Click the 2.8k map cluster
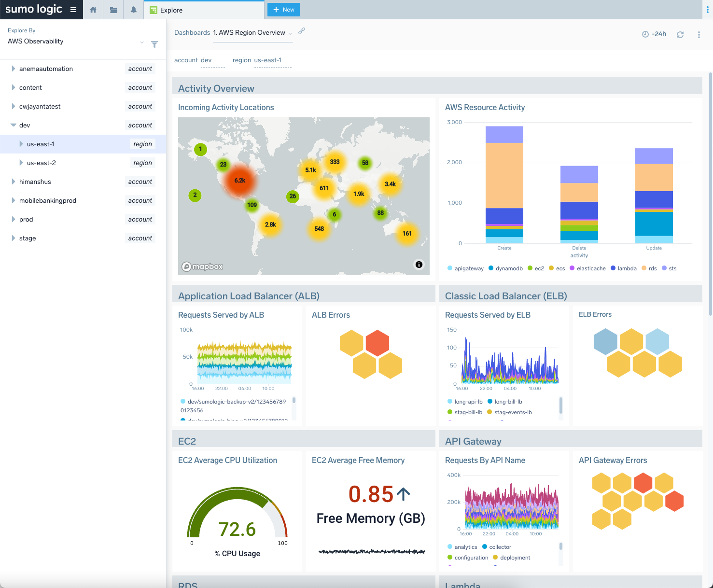 click(270, 224)
